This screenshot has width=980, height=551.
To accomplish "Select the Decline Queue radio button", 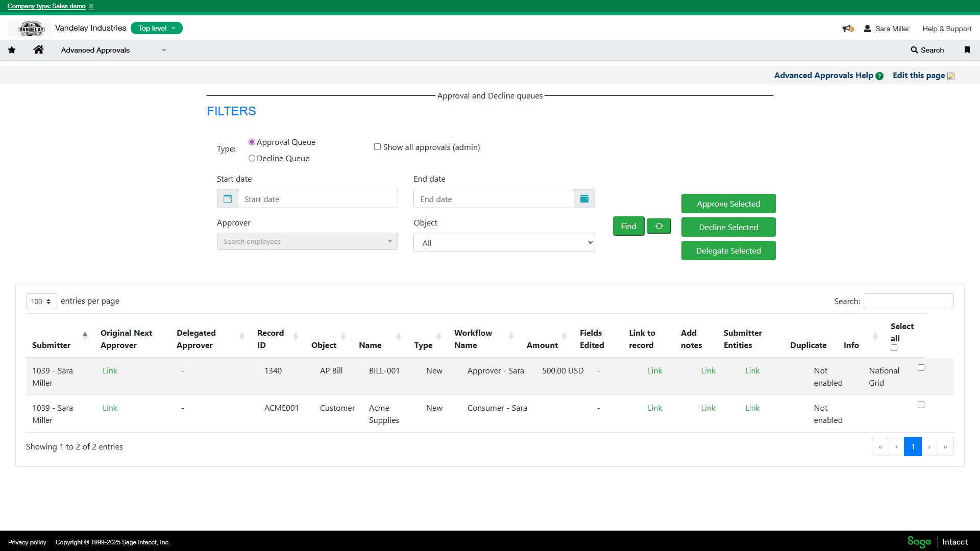I will coord(252,158).
